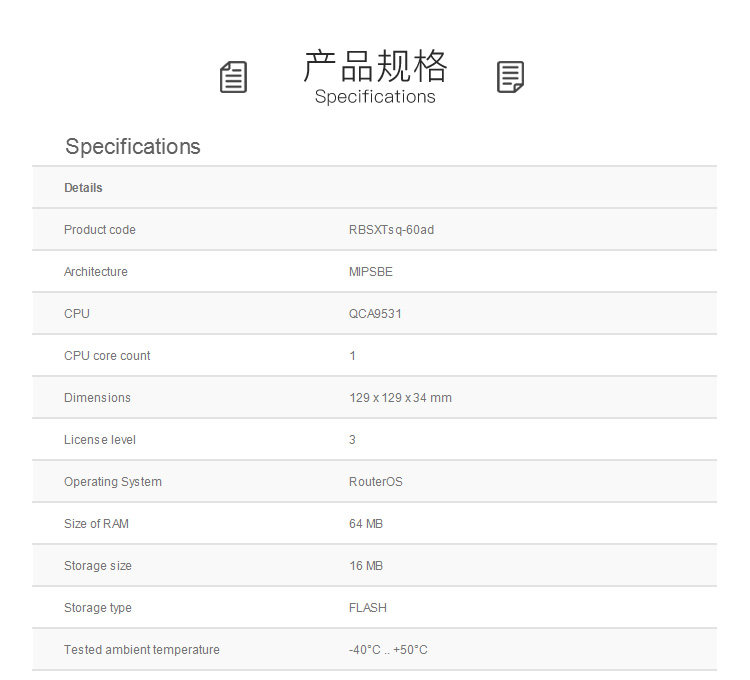Click the License level value 3
Viewport: 750px width, 680px height.
point(353,440)
